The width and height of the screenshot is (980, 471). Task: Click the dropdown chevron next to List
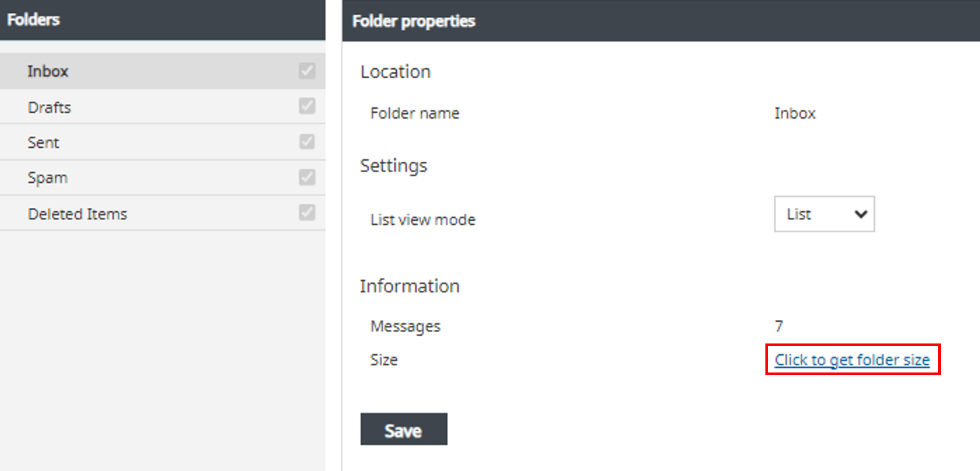pyautogui.click(x=861, y=214)
